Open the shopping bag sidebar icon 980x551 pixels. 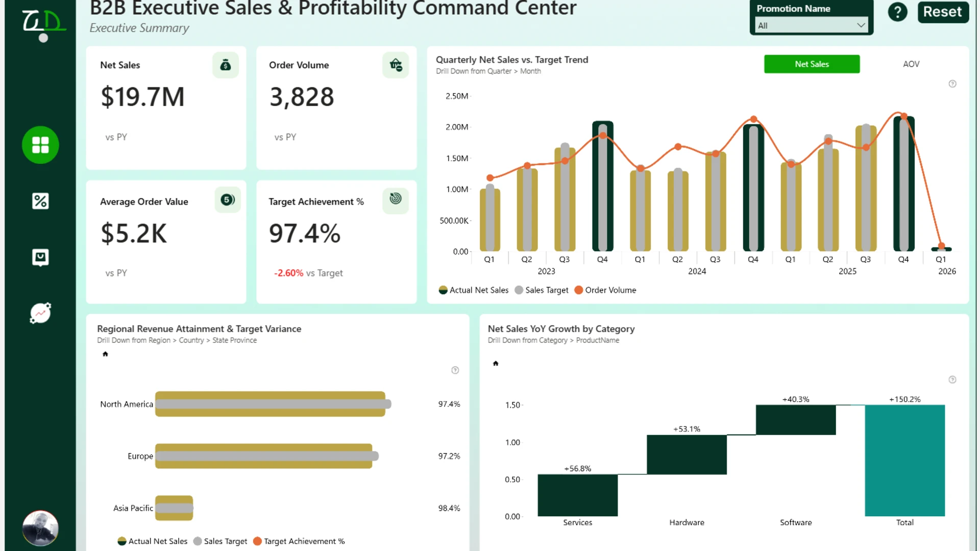tap(40, 257)
